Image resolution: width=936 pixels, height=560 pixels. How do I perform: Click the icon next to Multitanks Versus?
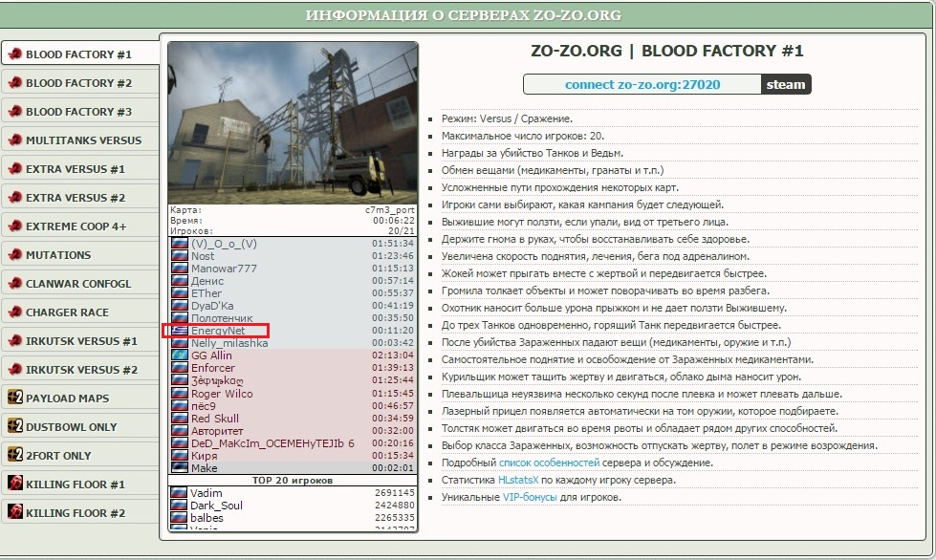click(15, 140)
